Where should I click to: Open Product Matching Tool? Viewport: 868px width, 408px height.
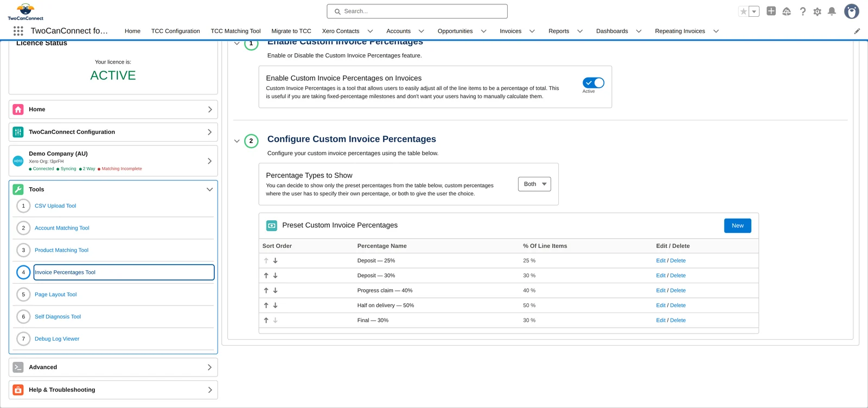click(61, 251)
